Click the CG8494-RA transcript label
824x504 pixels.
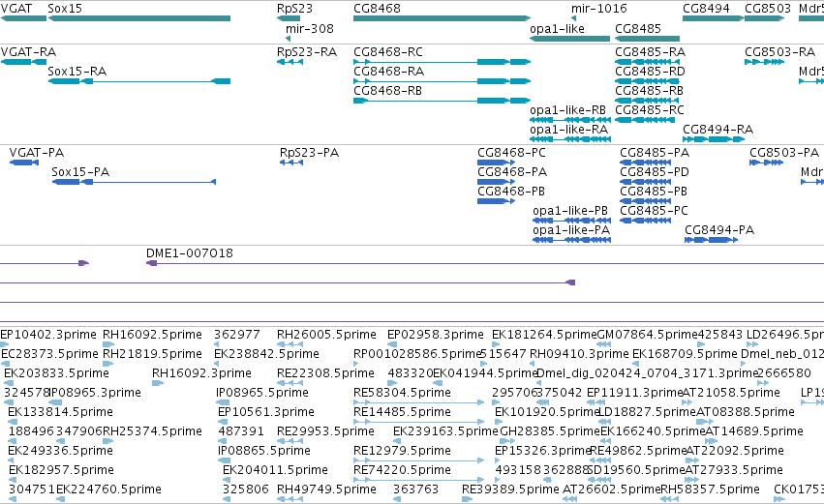[717, 130]
